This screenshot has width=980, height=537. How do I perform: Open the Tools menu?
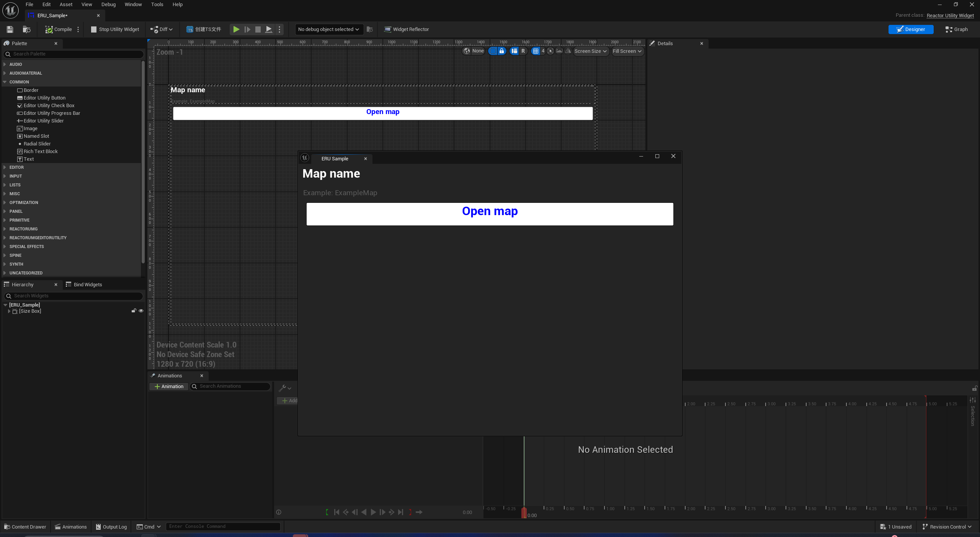point(157,5)
